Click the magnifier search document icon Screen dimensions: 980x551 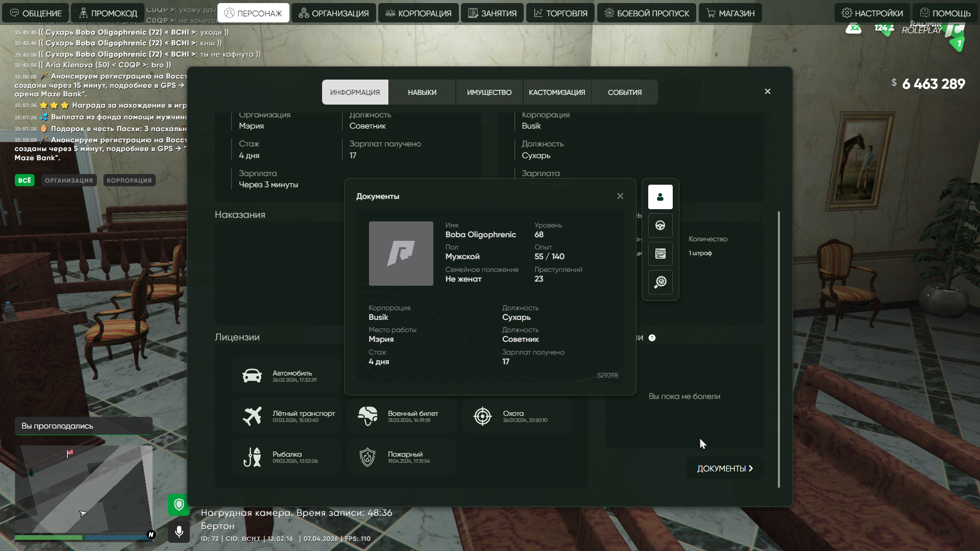coord(660,282)
